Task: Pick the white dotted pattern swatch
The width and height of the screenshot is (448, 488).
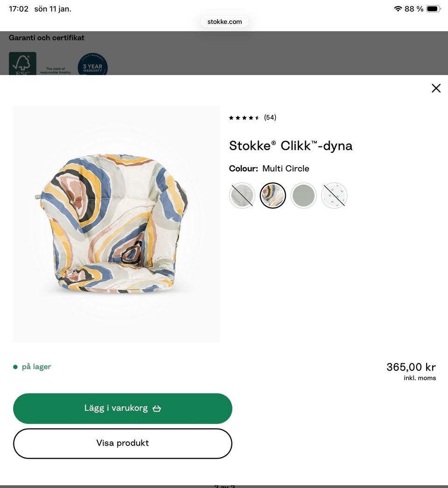Action: pyautogui.click(x=334, y=195)
